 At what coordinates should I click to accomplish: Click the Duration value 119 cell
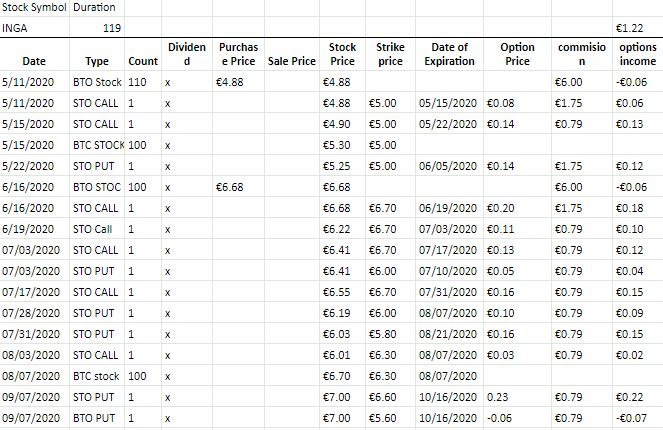(x=97, y=27)
